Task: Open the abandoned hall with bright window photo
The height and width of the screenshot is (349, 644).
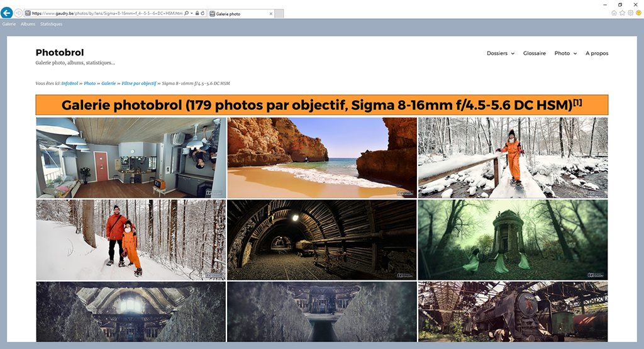Action: tap(131, 312)
